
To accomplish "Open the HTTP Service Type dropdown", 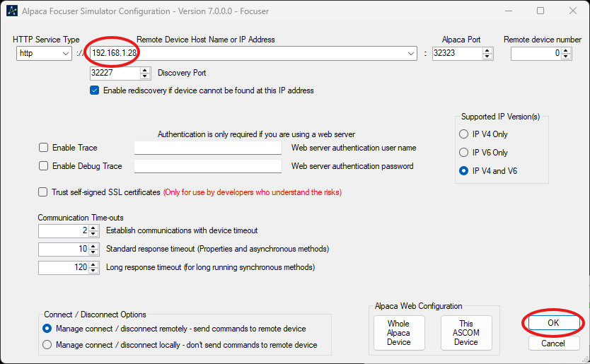I will 44,54.
